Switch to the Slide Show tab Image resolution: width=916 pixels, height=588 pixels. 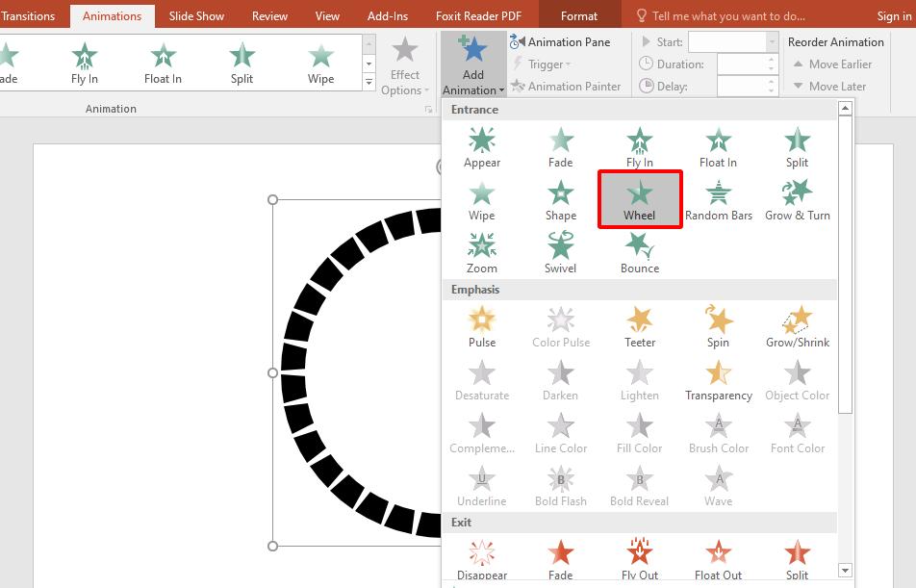tap(196, 15)
